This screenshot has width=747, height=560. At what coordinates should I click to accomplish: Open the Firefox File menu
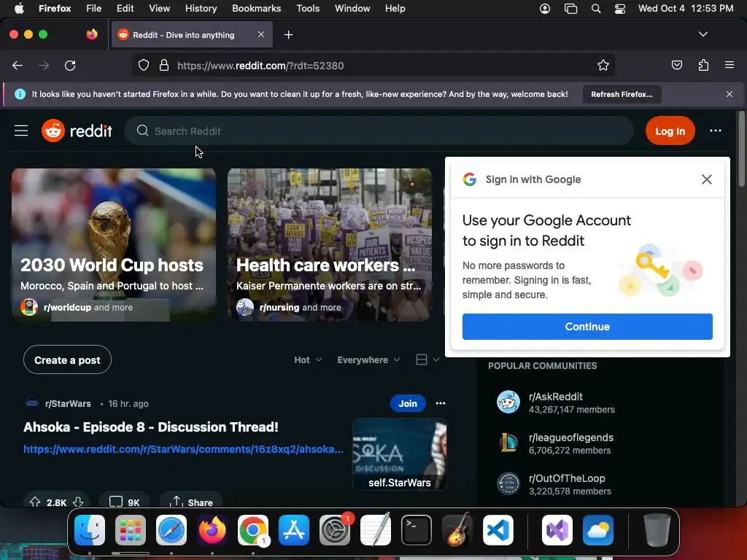coord(93,8)
